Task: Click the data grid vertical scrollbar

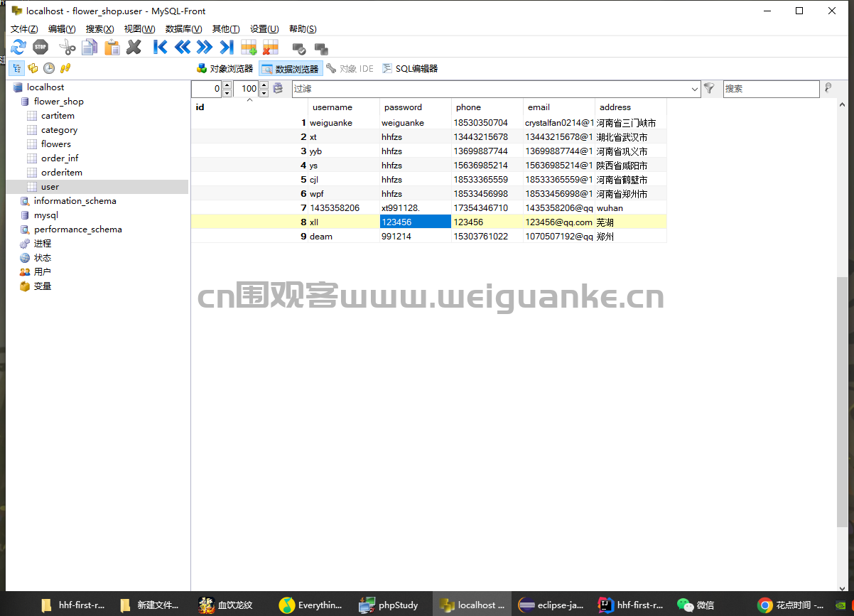Action: (x=842, y=402)
